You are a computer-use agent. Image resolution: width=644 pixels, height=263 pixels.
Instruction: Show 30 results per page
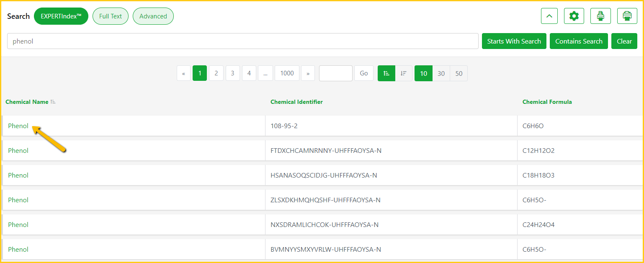[441, 73]
